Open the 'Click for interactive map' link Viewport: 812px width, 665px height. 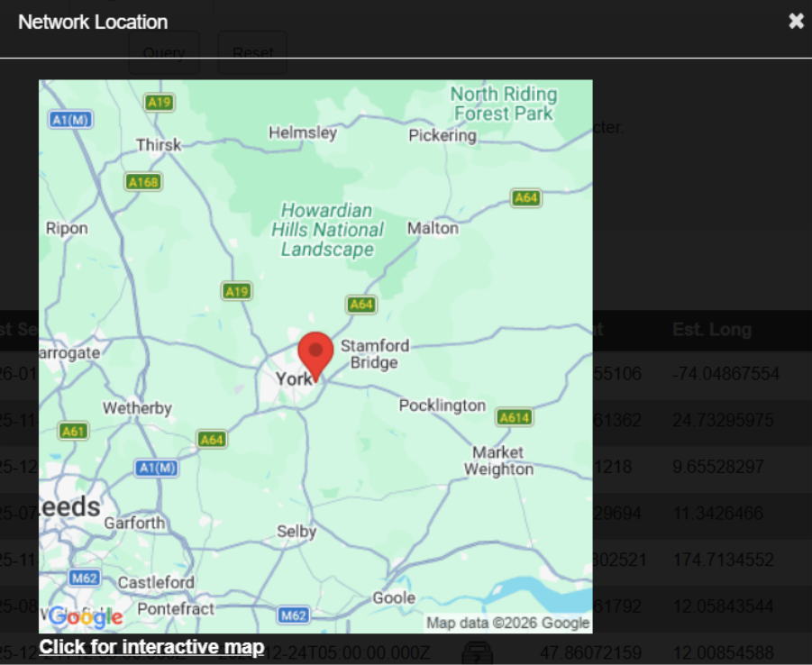click(x=151, y=647)
